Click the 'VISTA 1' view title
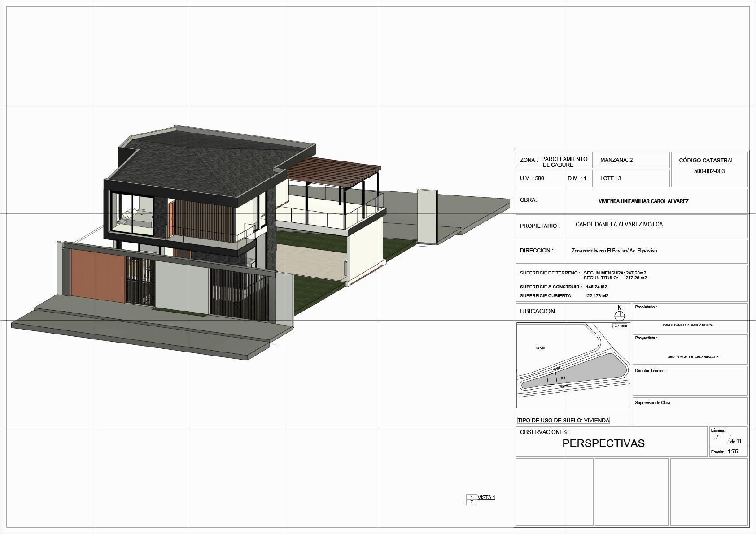This screenshot has width=756, height=534. click(x=486, y=498)
